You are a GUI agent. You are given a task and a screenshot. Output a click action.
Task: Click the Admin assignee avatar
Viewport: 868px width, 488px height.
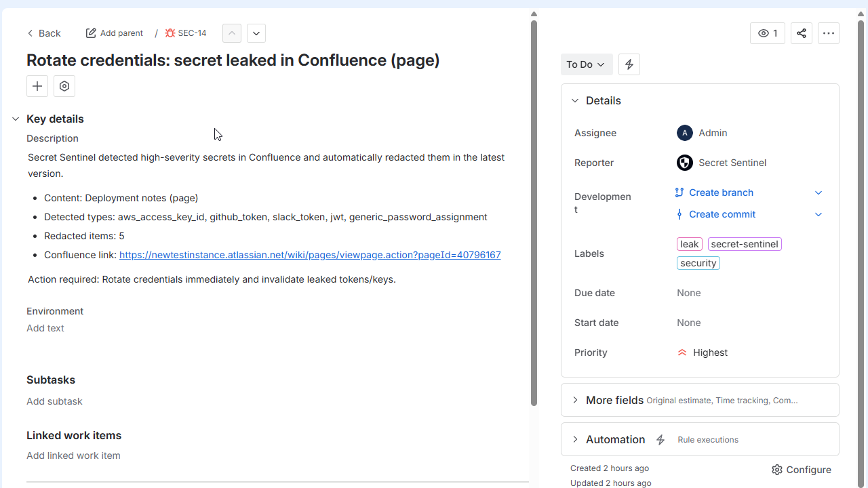point(684,133)
